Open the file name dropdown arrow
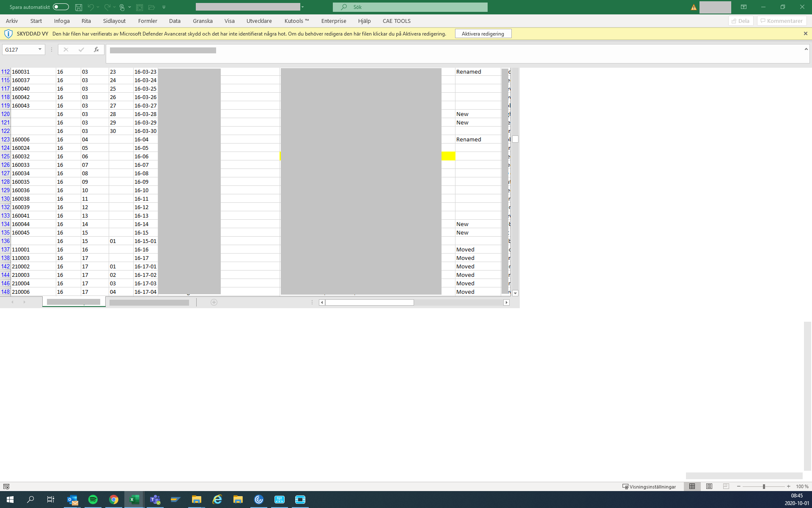The image size is (812, 508). 302,7
